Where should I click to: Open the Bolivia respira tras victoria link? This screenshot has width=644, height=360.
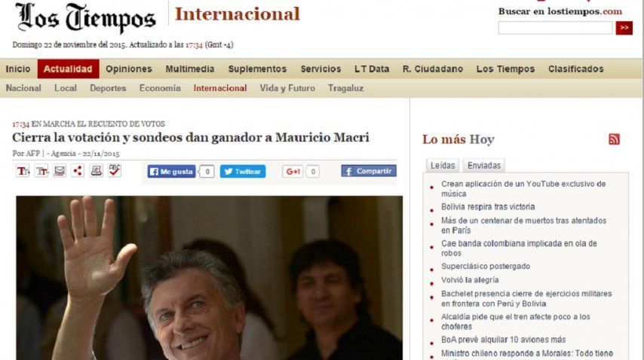[488, 206]
